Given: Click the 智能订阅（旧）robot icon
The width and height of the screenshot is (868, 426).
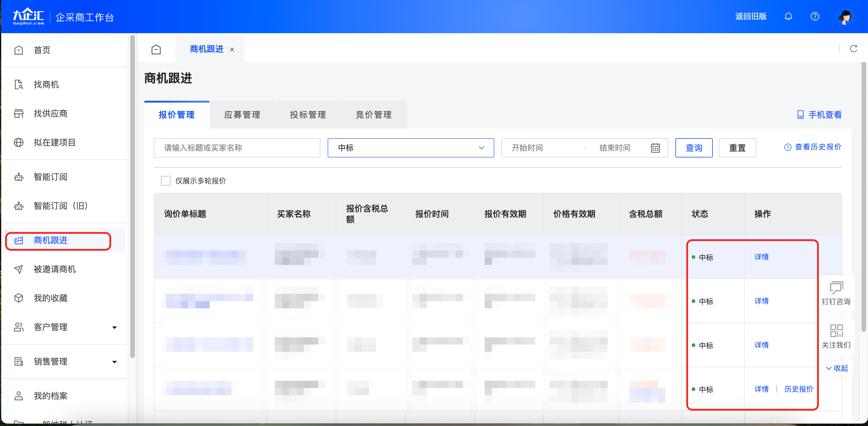Looking at the screenshot, I should (19, 206).
